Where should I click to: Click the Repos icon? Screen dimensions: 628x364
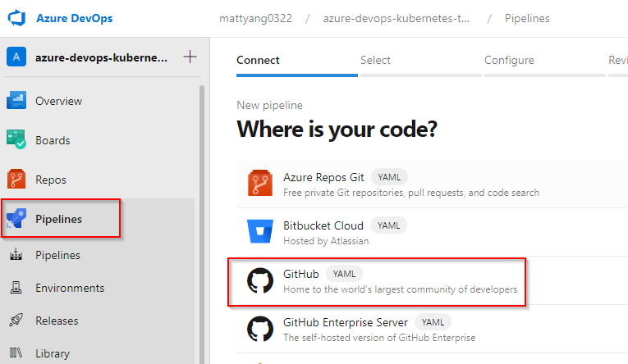16,179
